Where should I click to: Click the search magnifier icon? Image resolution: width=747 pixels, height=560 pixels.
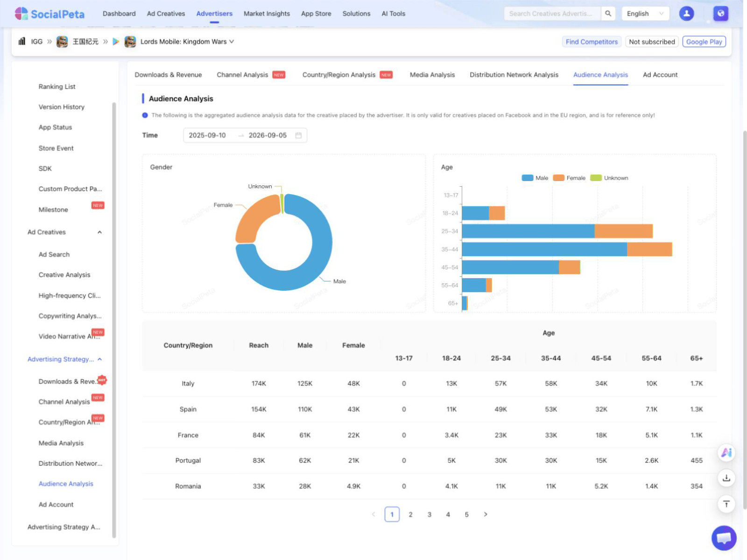608,14
